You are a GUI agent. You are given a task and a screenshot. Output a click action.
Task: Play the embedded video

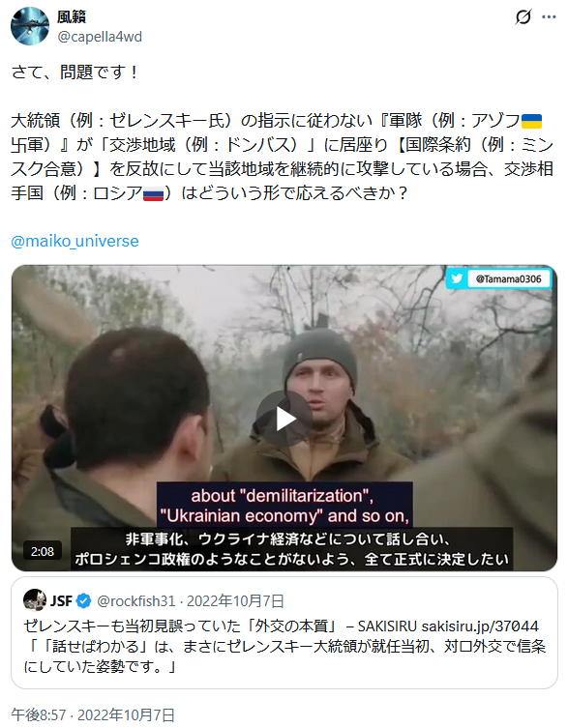point(284,419)
